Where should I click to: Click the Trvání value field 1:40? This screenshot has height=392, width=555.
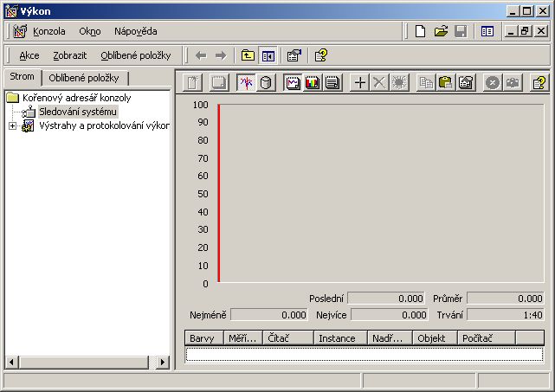click(x=505, y=314)
